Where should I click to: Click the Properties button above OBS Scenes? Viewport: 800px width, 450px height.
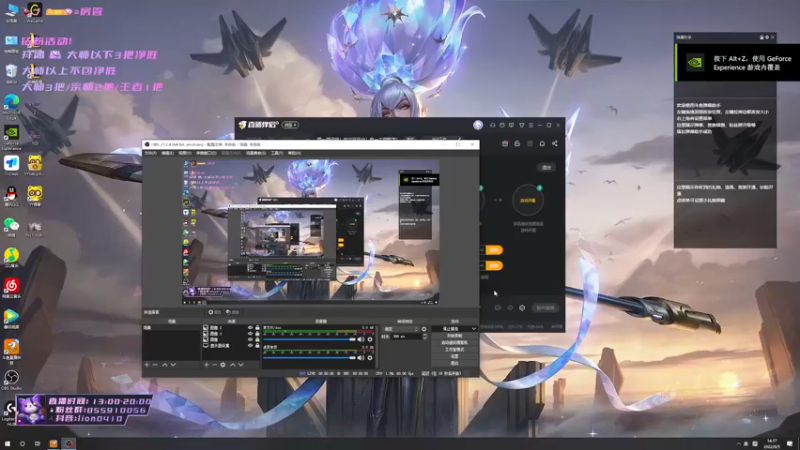point(214,312)
